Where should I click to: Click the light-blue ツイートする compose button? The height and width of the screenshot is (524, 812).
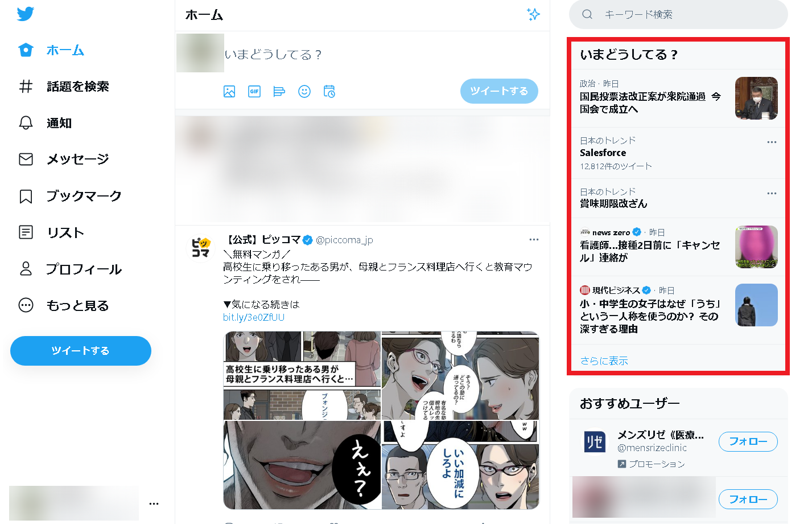499,91
